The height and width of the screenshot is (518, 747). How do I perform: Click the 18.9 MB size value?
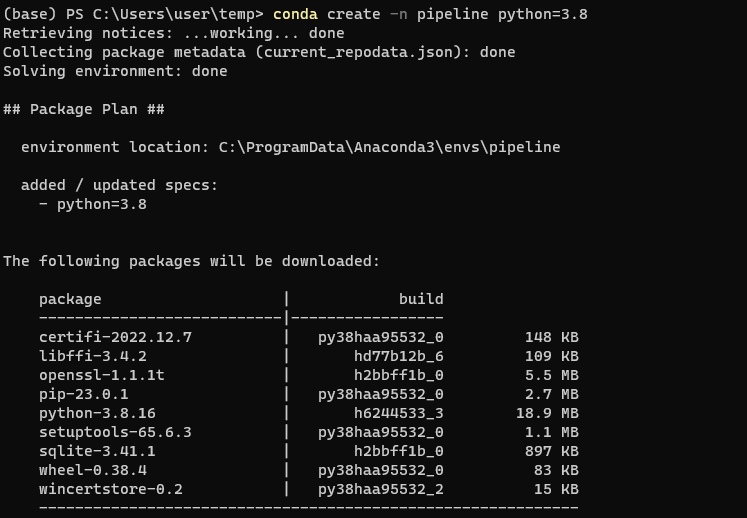point(547,413)
